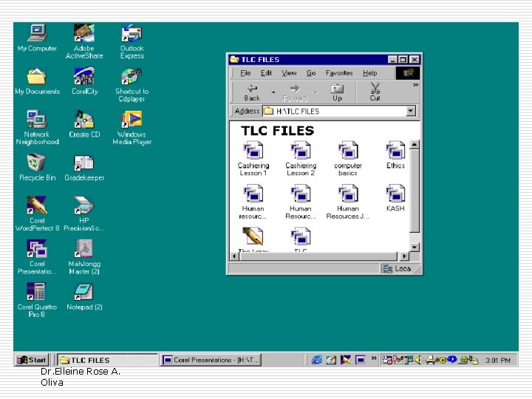Go Up one folder level
532x399 pixels.
tap(337, 92)
